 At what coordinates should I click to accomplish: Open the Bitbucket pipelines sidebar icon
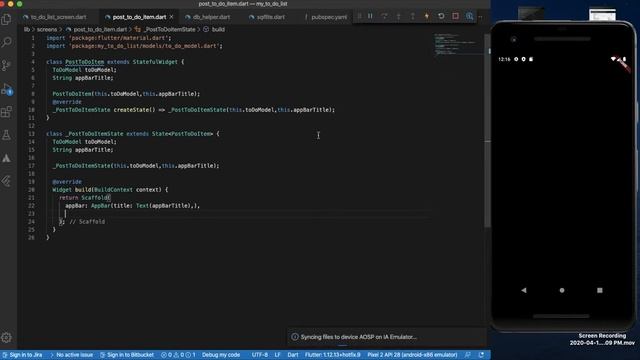tap(7, 181)
